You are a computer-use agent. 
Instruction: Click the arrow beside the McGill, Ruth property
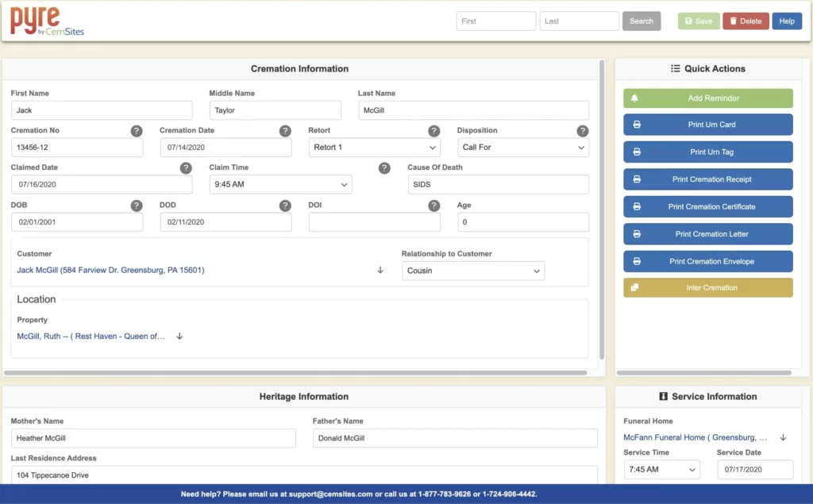coord(179,336)
